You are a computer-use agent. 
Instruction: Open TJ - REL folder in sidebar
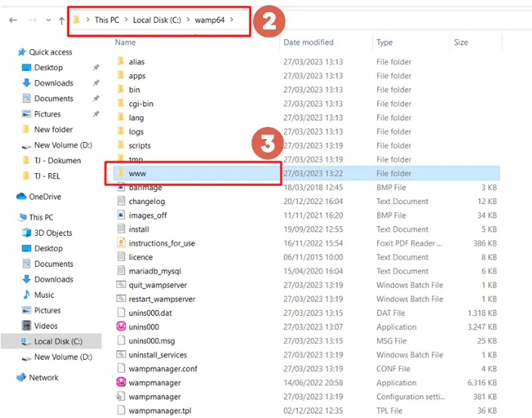coord(47,176)
